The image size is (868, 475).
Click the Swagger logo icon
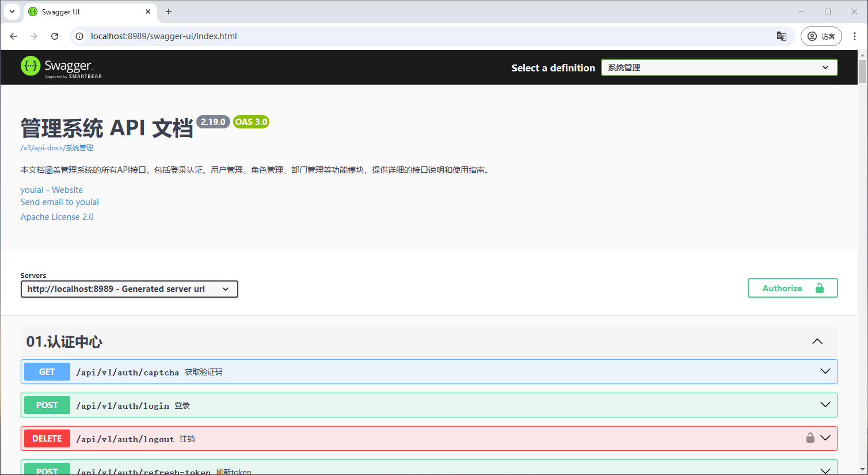(x=31, y=66)
